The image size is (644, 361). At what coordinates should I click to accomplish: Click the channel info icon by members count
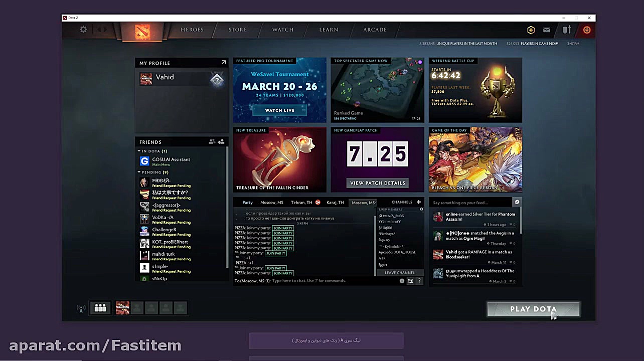coord(421,209)
